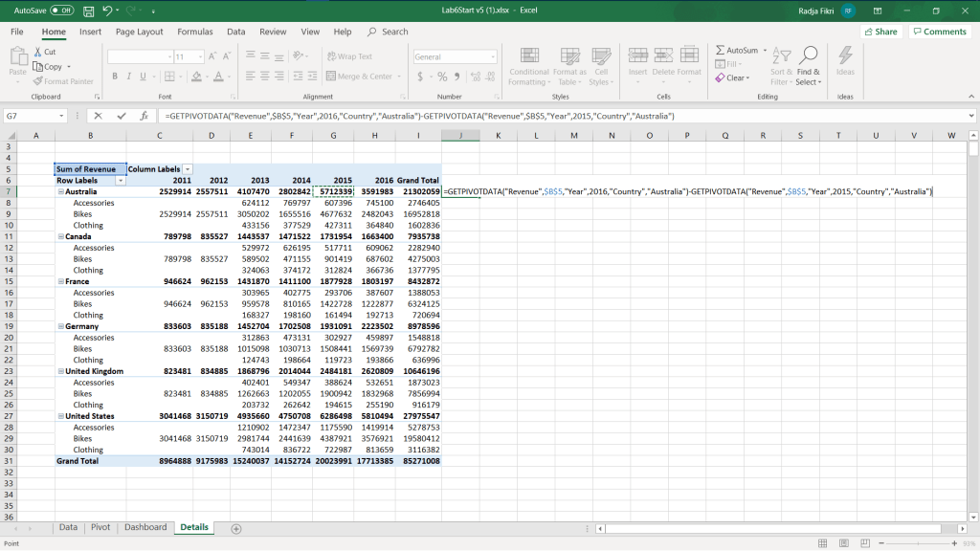Confirm formula with the Enter checkmark
The height and width of the screenshot is (551, 980).
(122, 116)
